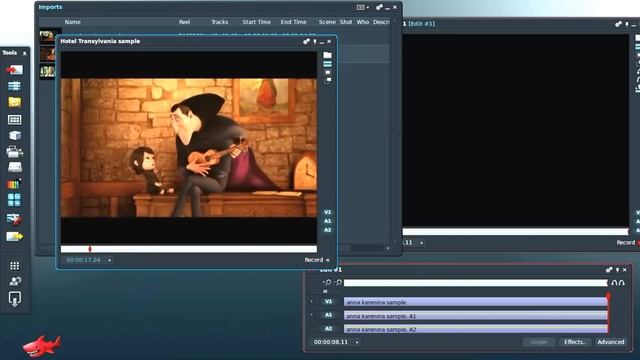This screenshot has height=360, width=640.
Task: Click the Name column header in Imports
Action: pos(73,22)
